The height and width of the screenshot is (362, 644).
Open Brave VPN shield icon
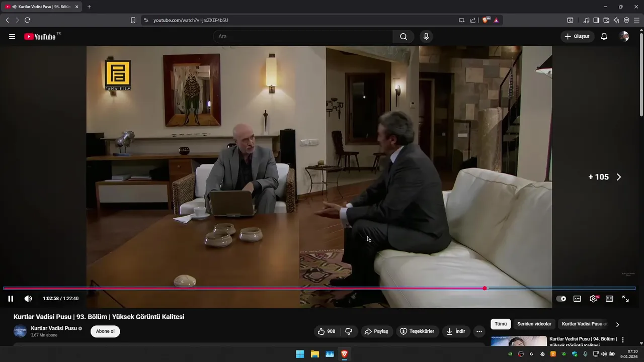click(x=626, y=20)
